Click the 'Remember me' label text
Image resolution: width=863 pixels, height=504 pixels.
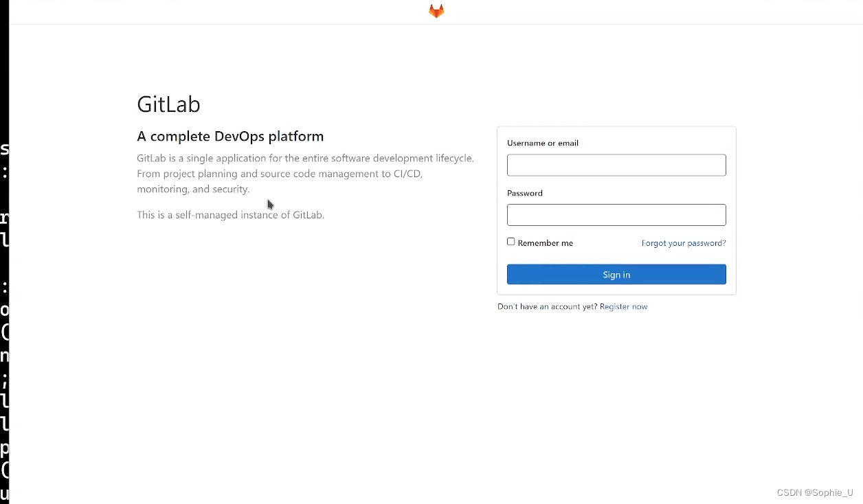tap(546, 243)
